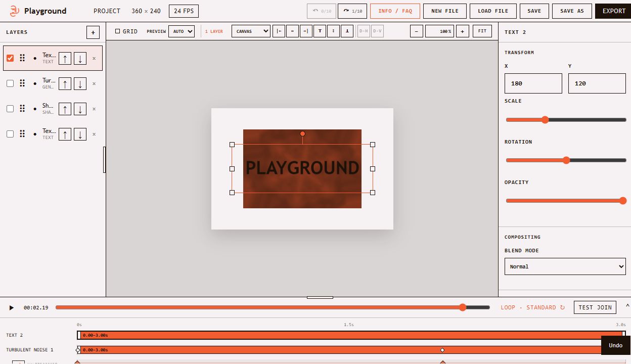Move the selected Text 2 layer up
Screen dimensions: 631x364
tap(65, 58)
